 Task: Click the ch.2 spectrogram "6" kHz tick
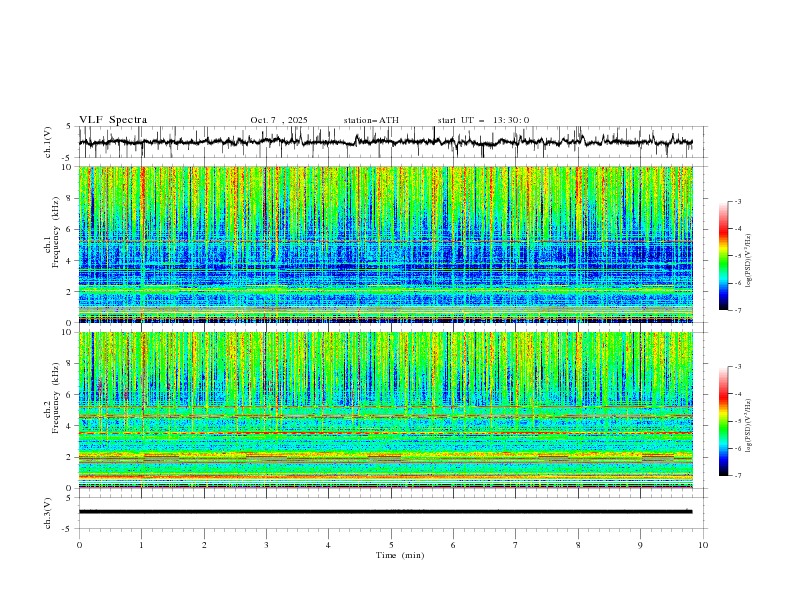click(x=70, y=395)
